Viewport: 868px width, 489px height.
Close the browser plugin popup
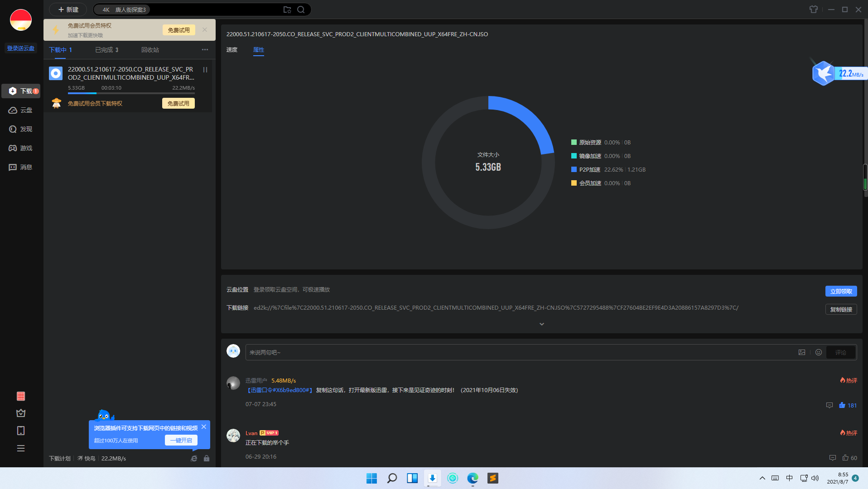(x=204, y=427)
